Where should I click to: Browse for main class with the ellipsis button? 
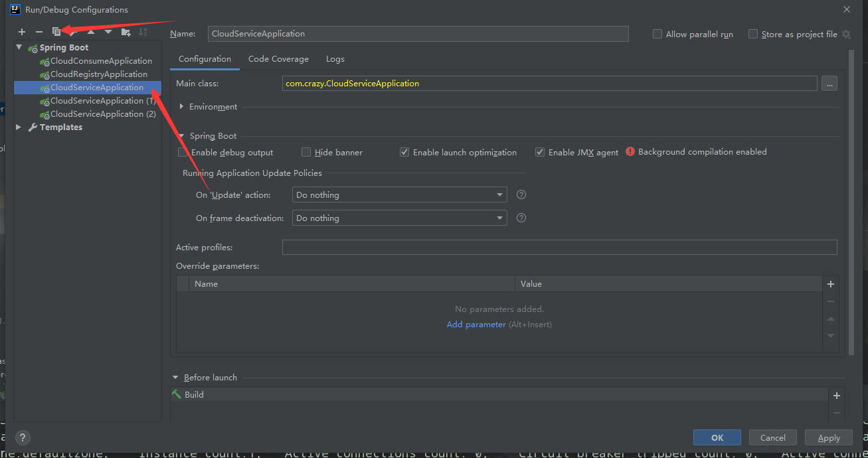[x=829, y=84]
